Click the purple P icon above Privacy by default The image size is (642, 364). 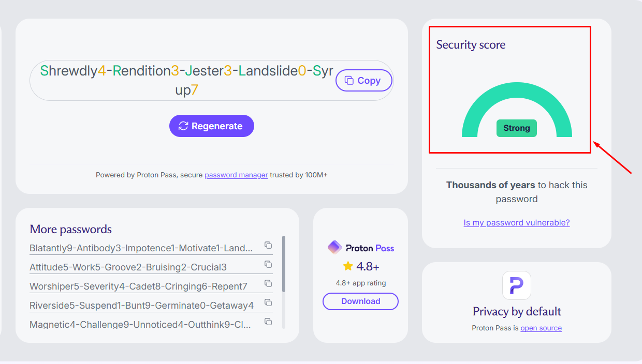[x=516, y=285]
